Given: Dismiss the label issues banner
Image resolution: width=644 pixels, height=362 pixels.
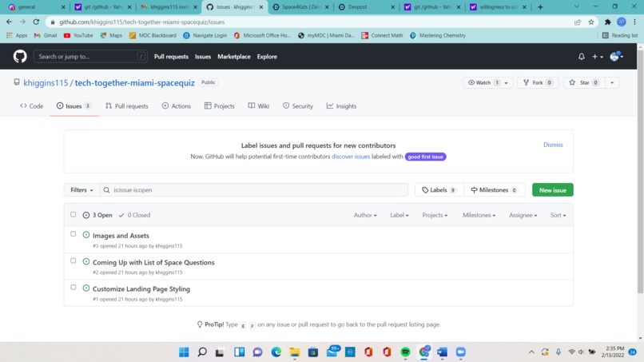Looking at the screenshot, I should [x=553, y=145].
